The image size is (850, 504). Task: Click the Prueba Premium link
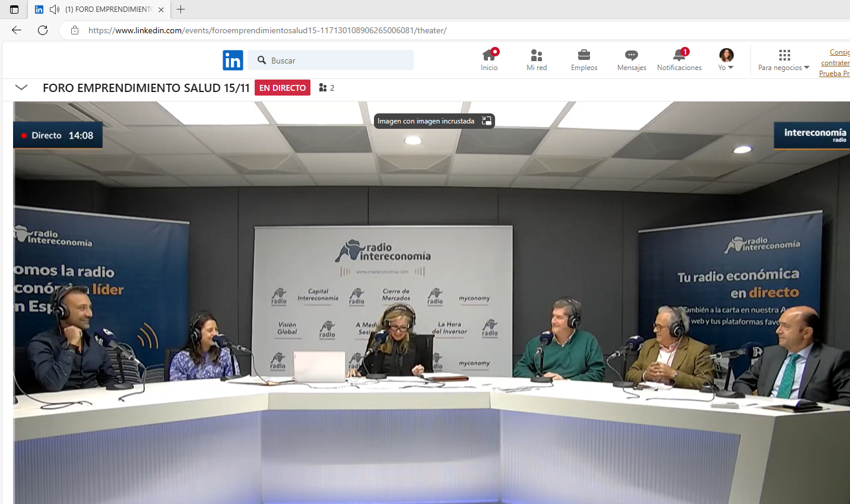834,74
